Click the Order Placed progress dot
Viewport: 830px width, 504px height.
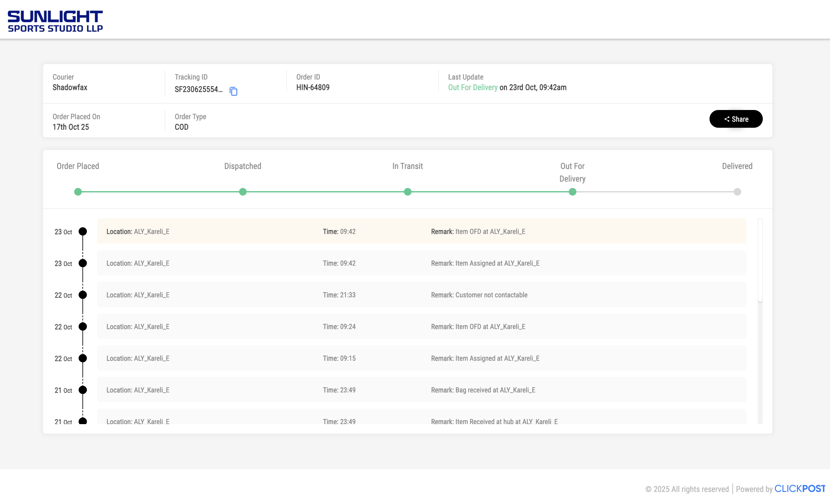click(x=78, y=192)
